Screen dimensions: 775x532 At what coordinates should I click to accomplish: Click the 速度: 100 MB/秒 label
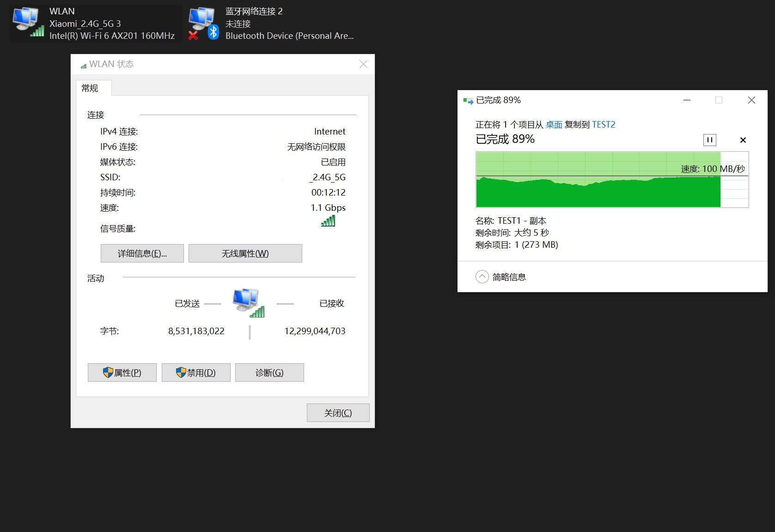pyautogui.click(x=713, y=169)
